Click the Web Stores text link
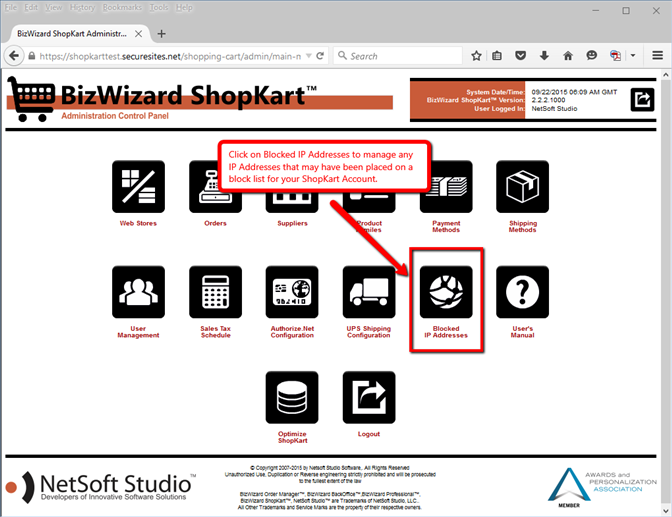 (138, 223)
